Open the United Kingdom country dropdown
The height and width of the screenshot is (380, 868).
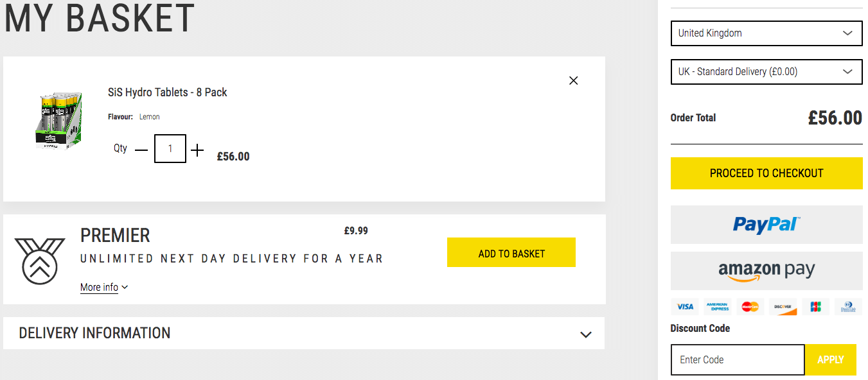(x=766, y=33)
